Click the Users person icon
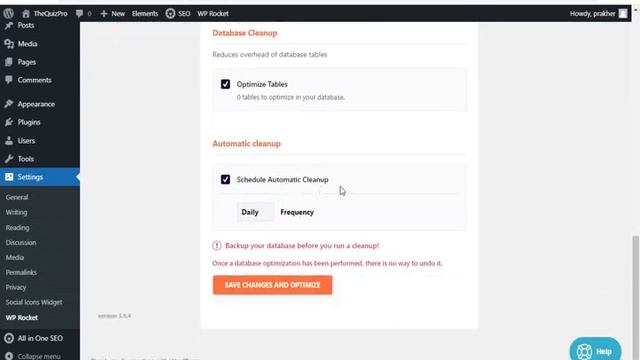640x360 pixels. coord(9,141)
